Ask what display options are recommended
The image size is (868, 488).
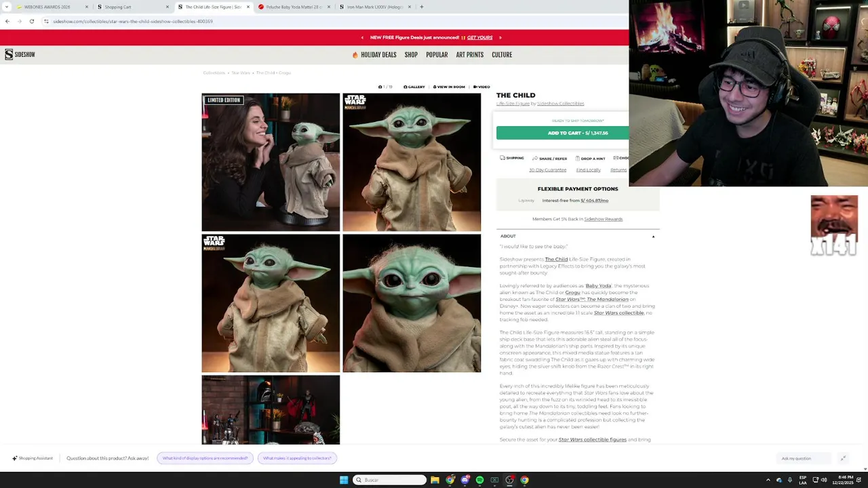[205, 458]
